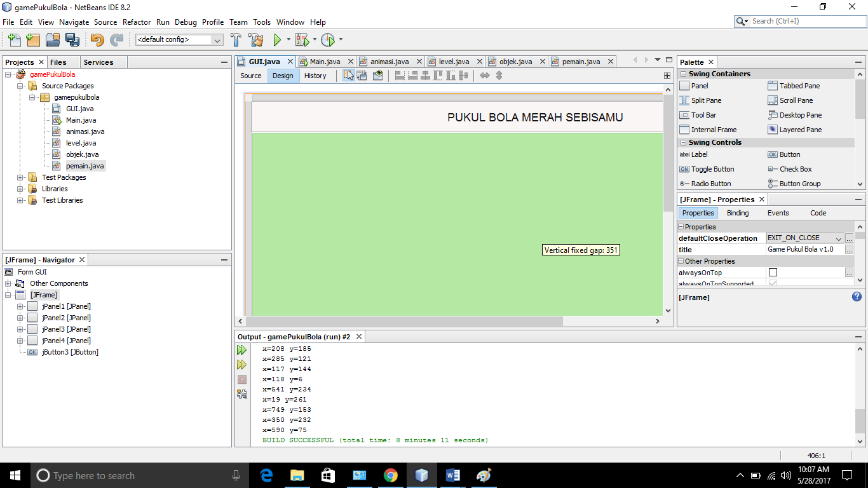Open the default config dropdown
The image size is (868, 488).
pyautogui.click(x=217, y=39)
